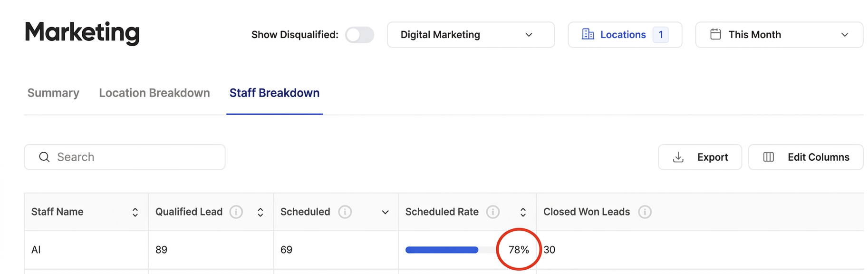Screen dimensions: 868x274
Task: Sort by Scheduled Rate column arrows
Action: tap(523, 212)
